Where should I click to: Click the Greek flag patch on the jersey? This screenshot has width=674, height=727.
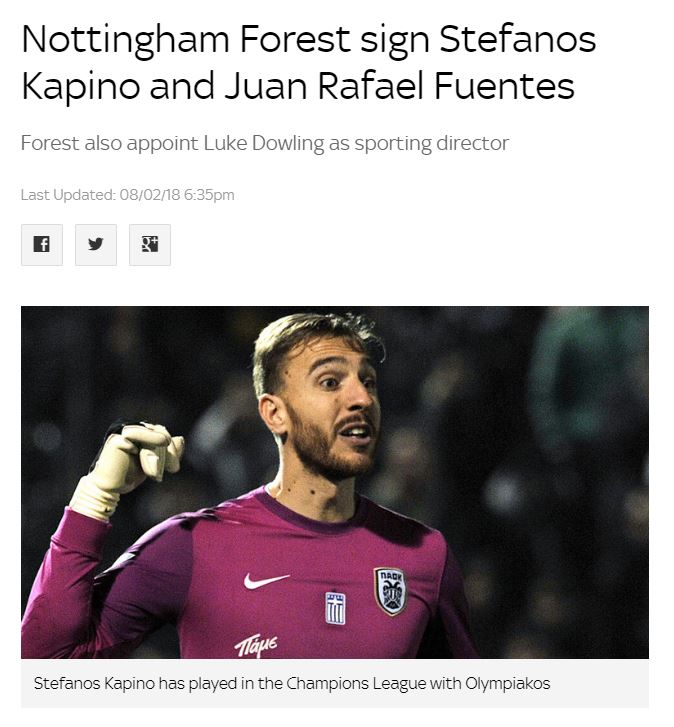pyautogui.click(x=335, y=608)
